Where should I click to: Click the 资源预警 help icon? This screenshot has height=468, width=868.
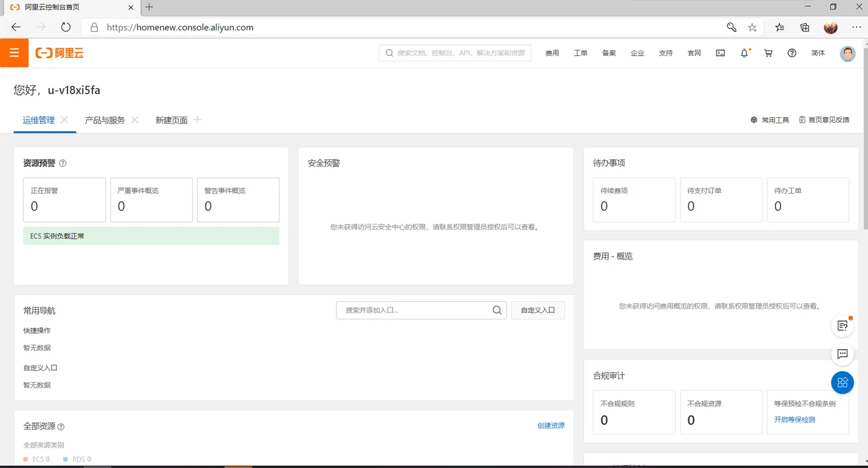point(63,164)
